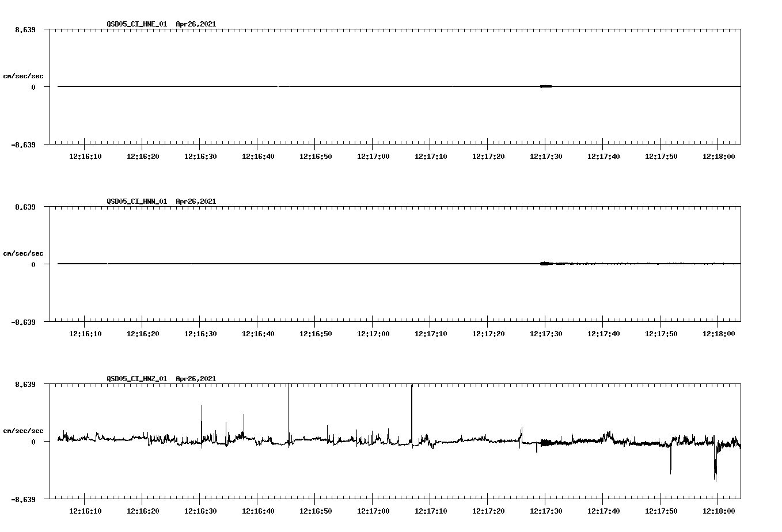The width and height of the screenshot is (782, 532).
Task: Click the event burst at 12:17:30 on HNN trace
Action: (545, 264)
